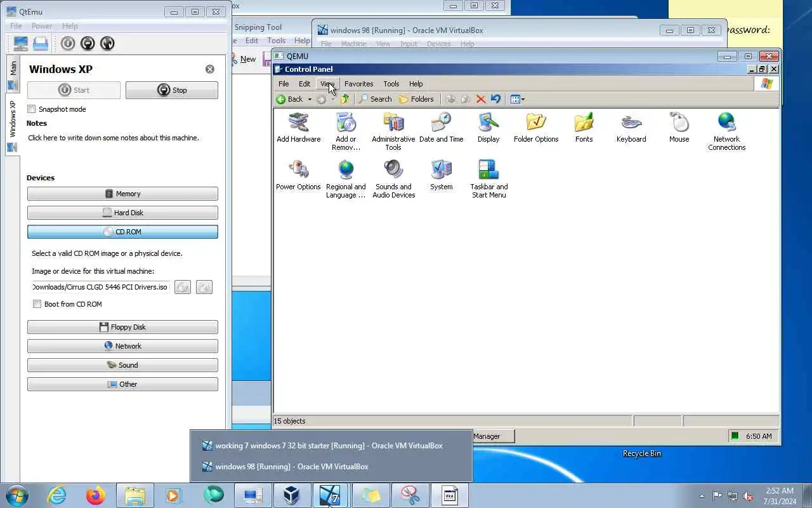Screen dimensions: 812x508
Task: Open Control Panel Edit menu
Action: coord(304,84)
